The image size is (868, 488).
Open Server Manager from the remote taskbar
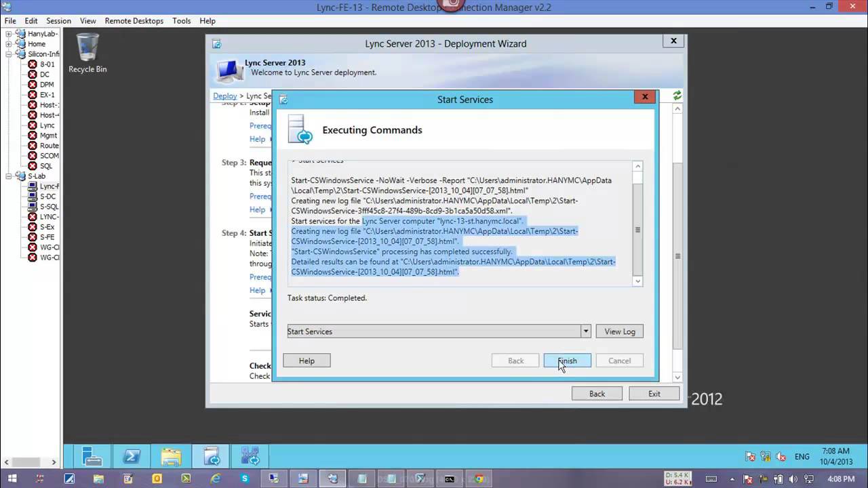point(92,456)
